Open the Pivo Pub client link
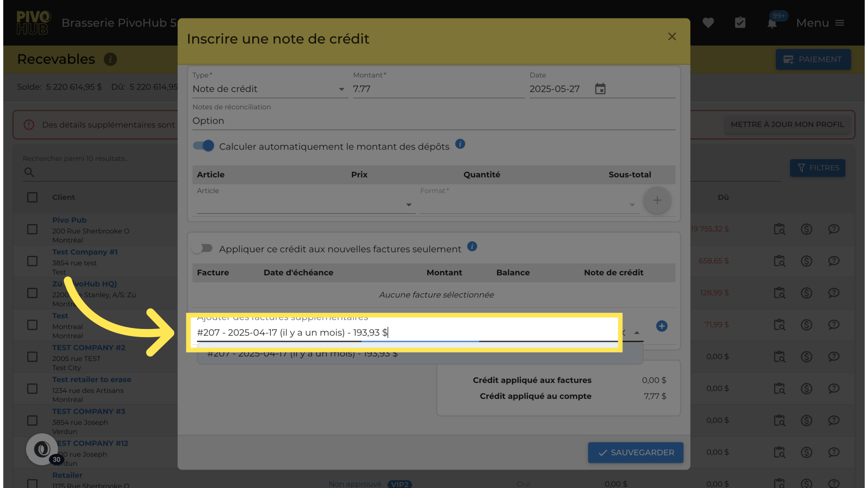868x488 pixels. (x=69, y=220)
